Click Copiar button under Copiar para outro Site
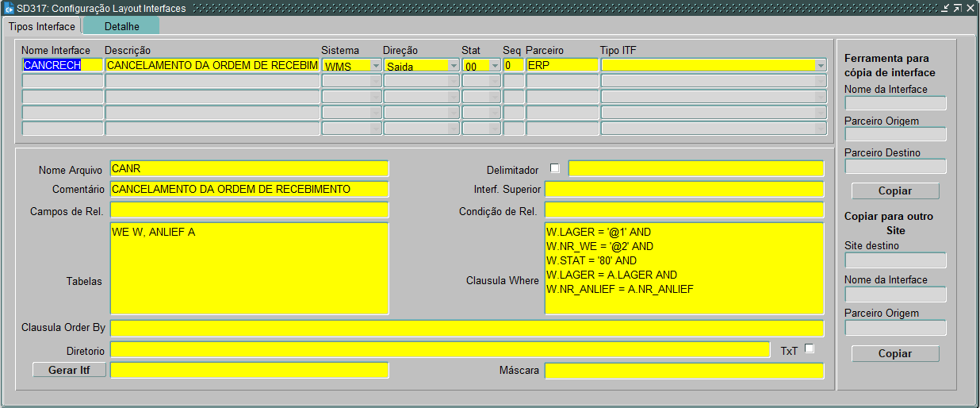Image resolution: width=980 pixels, height=408 pixels. (x=895, y=354)
